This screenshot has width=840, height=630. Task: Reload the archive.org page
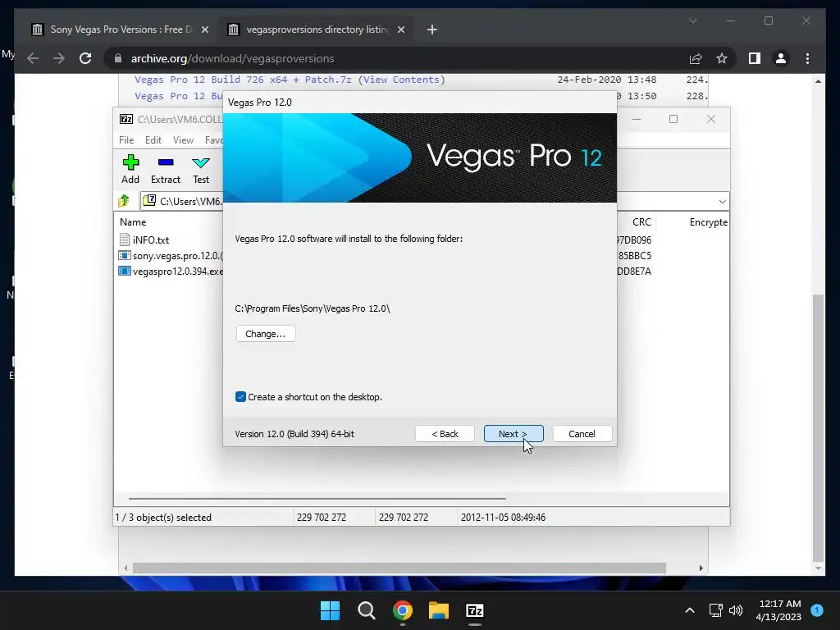(x=85, y=58)
